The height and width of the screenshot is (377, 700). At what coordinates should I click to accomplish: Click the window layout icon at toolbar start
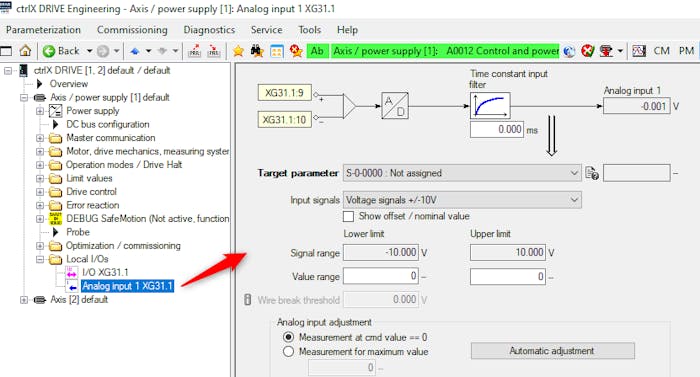[6, 51]
